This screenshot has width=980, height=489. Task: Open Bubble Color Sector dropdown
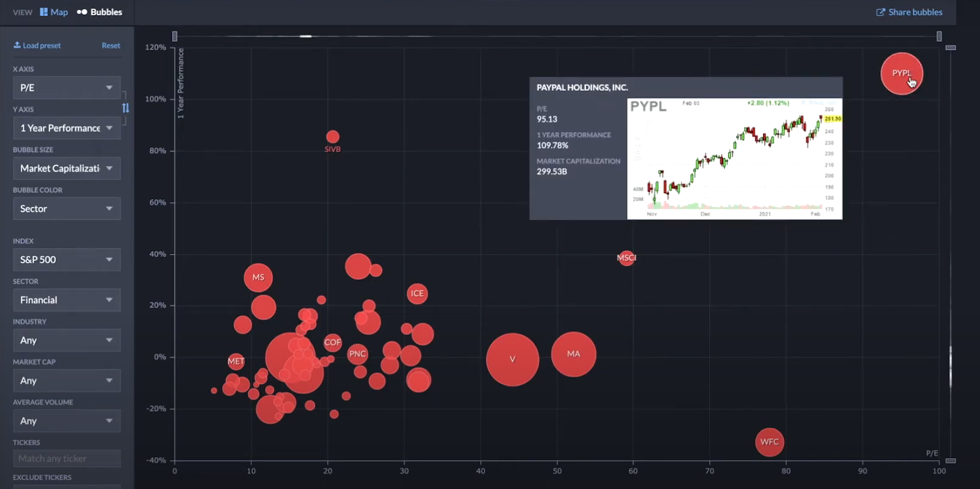(x=67, y=209)
